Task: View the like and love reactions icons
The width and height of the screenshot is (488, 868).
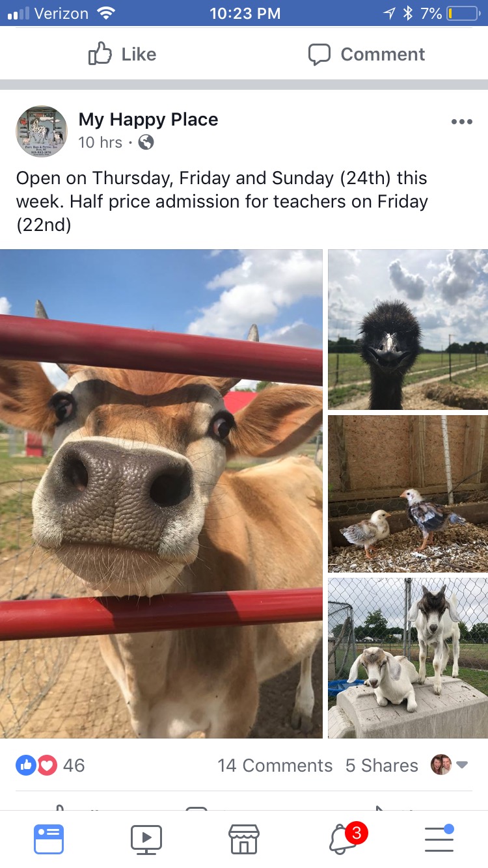Action: (x=36, y=765)
